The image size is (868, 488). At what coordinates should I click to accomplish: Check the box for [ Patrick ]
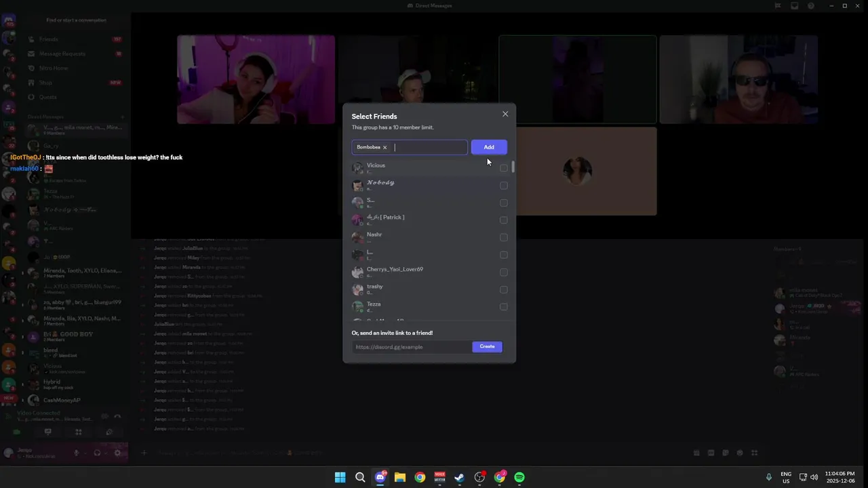pyautogui.click(x=504, y=220)
